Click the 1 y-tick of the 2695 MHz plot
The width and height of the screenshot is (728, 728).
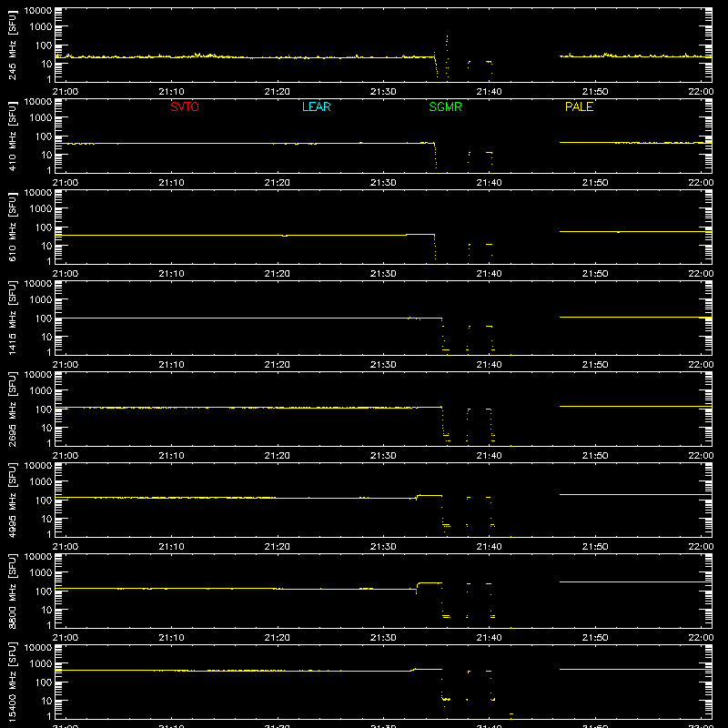point(49,443)
